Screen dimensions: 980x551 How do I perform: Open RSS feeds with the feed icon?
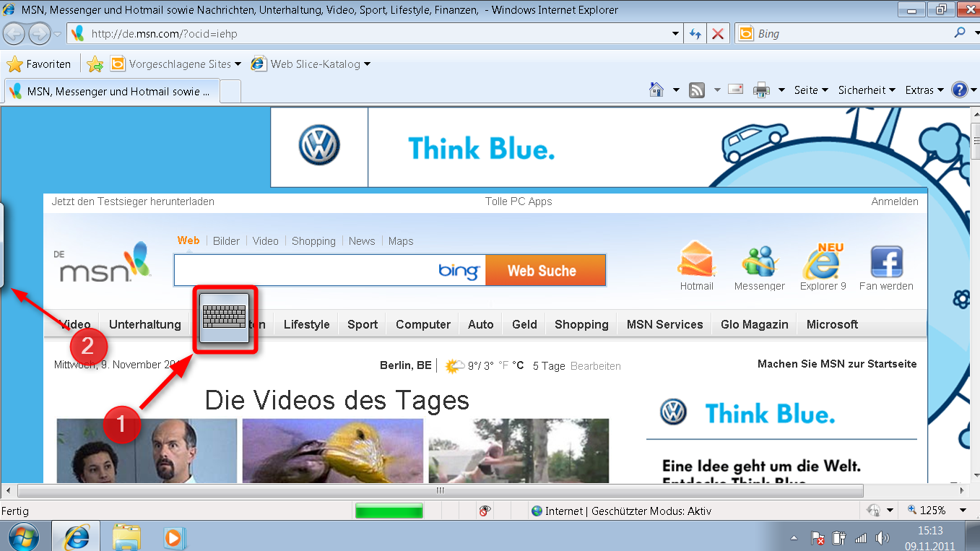click(695, 90)
